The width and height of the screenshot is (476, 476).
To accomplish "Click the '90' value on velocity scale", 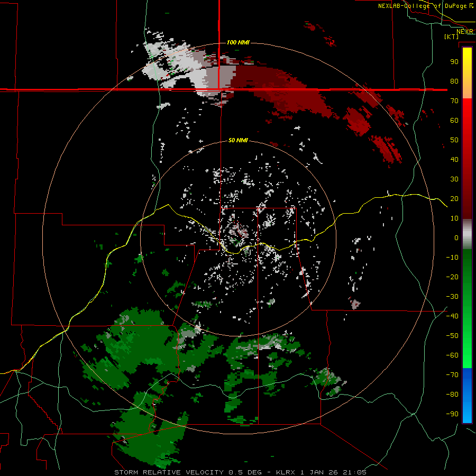I will [454, 62].
